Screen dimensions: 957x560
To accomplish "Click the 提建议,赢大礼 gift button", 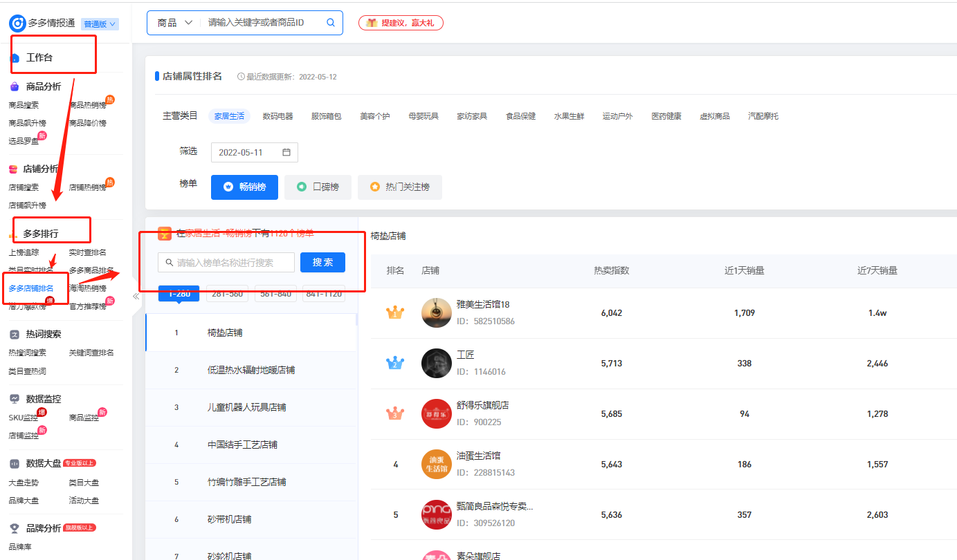I will click(401, 23).
